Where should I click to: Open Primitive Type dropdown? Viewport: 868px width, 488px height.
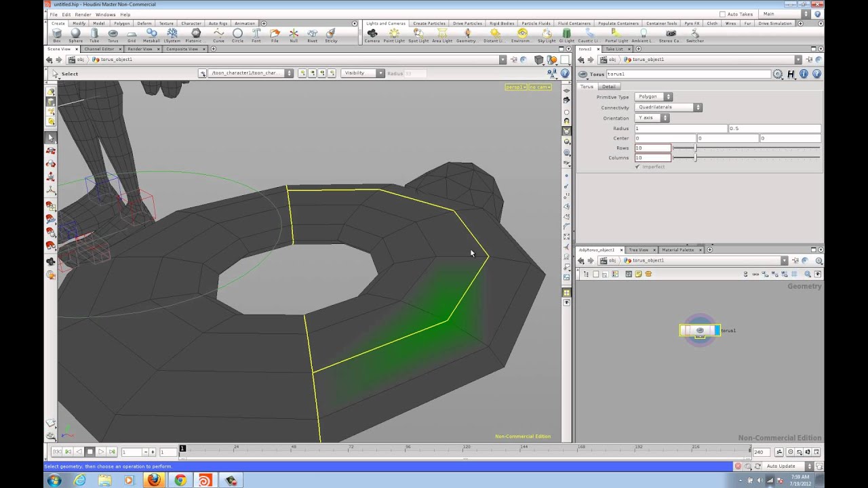coord(654,97)
